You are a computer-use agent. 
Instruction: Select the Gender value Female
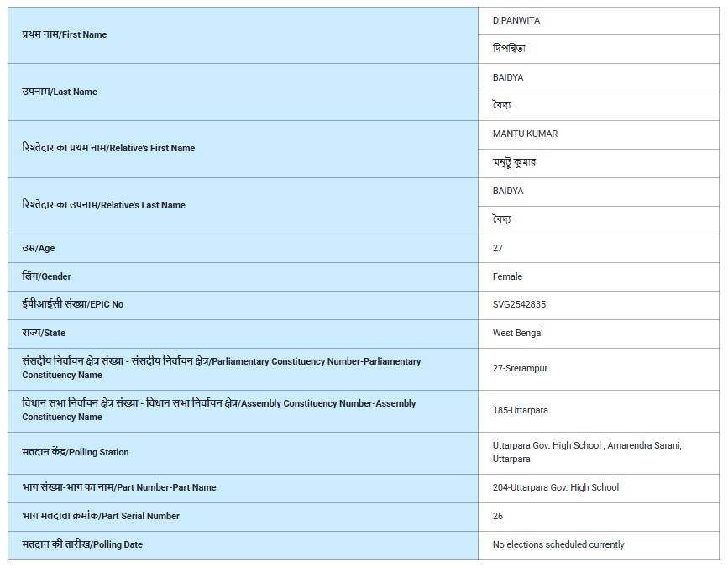pos(507,276)
